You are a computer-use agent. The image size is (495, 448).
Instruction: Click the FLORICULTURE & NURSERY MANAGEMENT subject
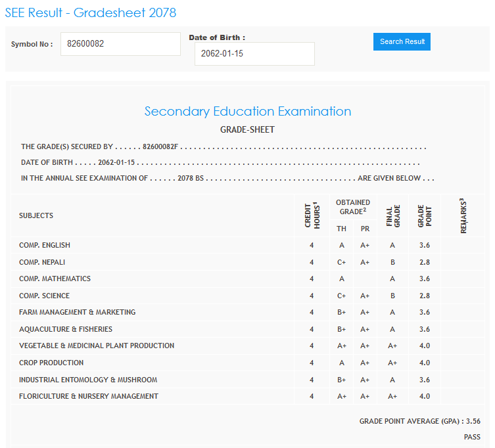(89, 396)
